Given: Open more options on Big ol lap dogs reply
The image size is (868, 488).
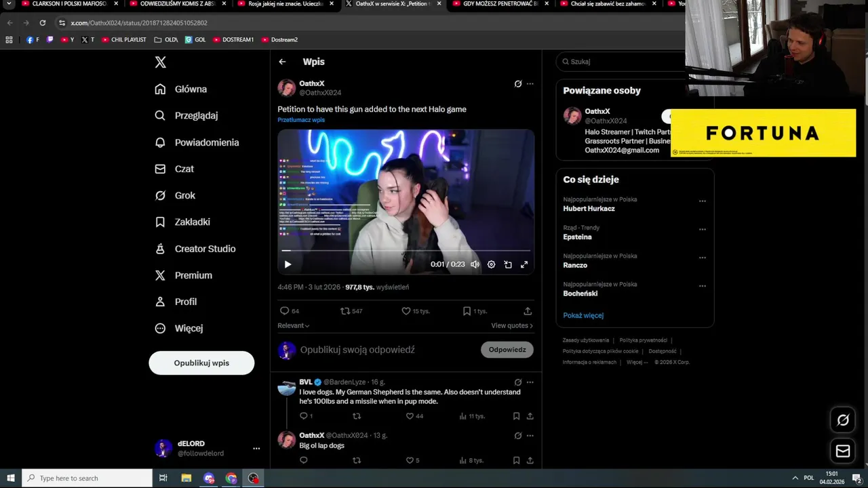Looking at the screenshot, I should tap(530, 436).
